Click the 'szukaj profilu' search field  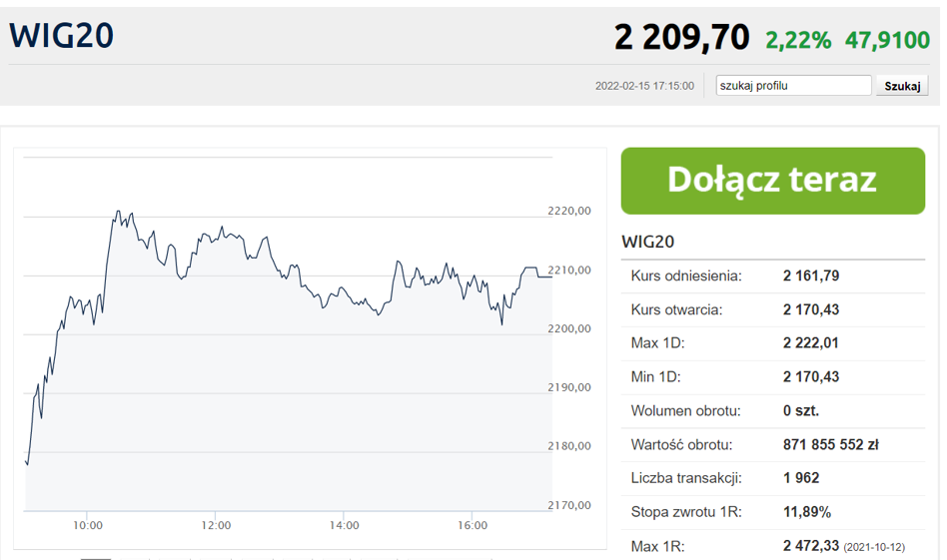click(x=793, y=86)
